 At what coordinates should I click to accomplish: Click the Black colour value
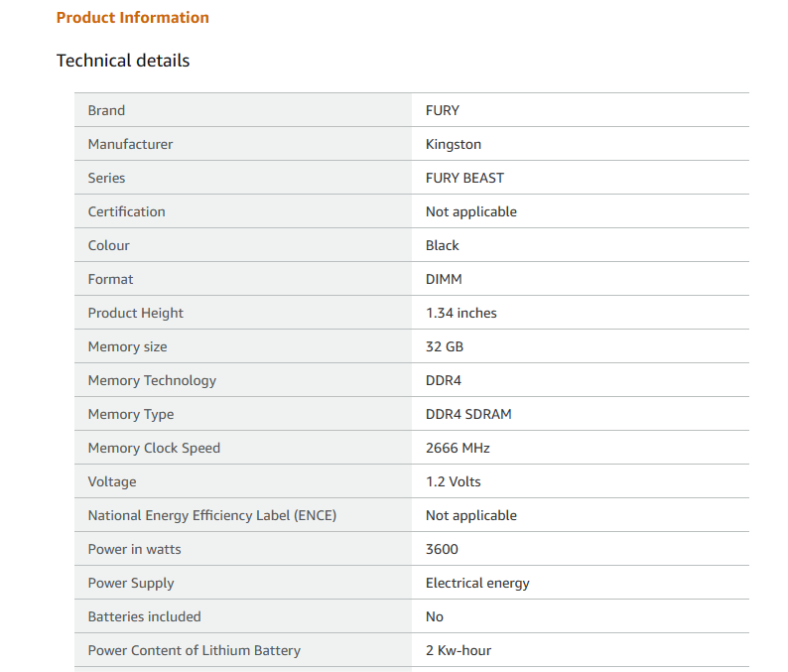click(443, 245)
